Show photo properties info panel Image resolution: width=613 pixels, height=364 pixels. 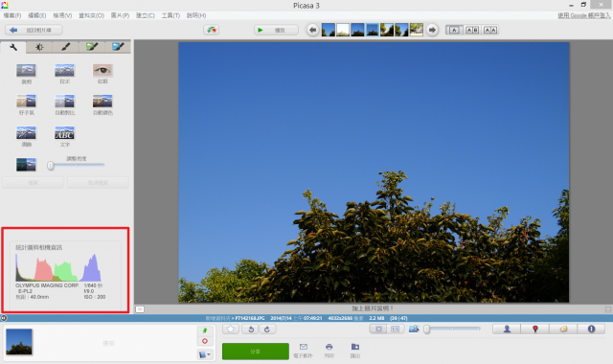click(591, 330)
